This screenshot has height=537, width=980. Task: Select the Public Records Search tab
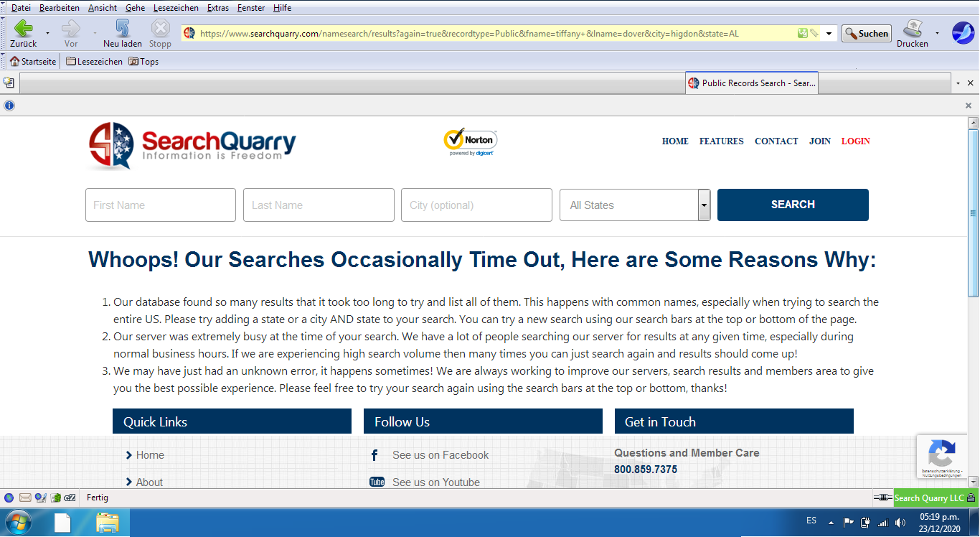click(x=751, y=83)
